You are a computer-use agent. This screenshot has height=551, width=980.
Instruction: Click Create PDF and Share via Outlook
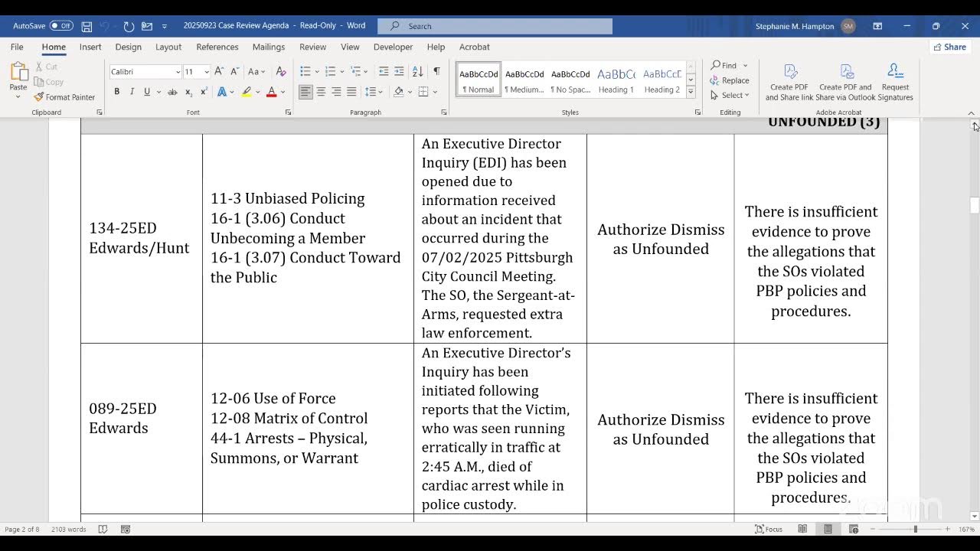pos(845,83)
